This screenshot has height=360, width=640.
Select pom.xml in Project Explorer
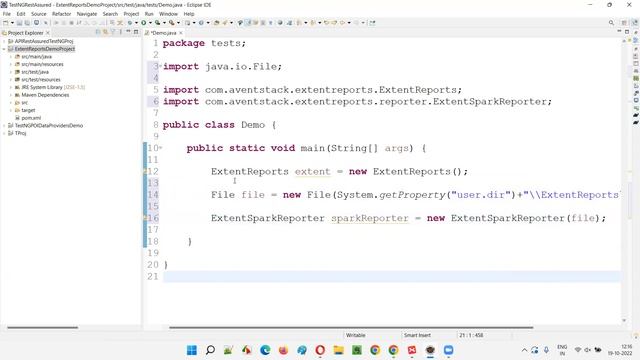click(31, 118)
